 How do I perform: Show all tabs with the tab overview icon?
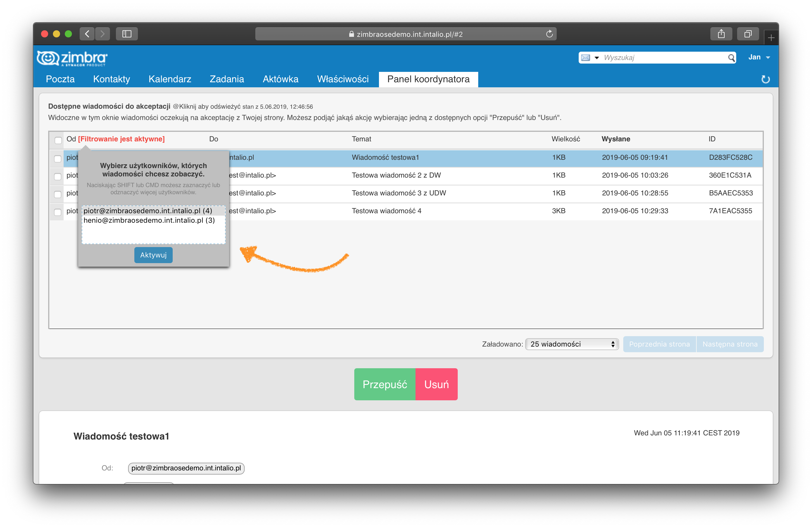click(748, 34)
